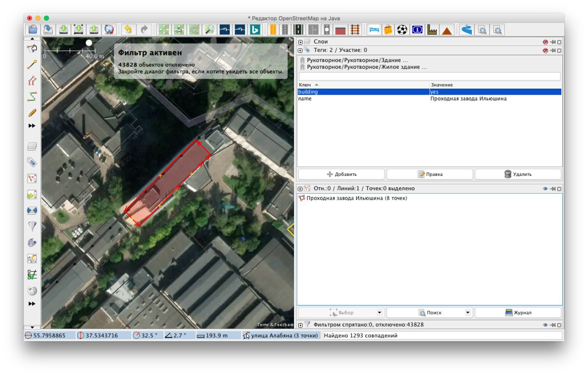The height and width of the screenshot is (375, 588).
Task: Open the Поиск button dropdown arrow
Action: tap(468, 313)
